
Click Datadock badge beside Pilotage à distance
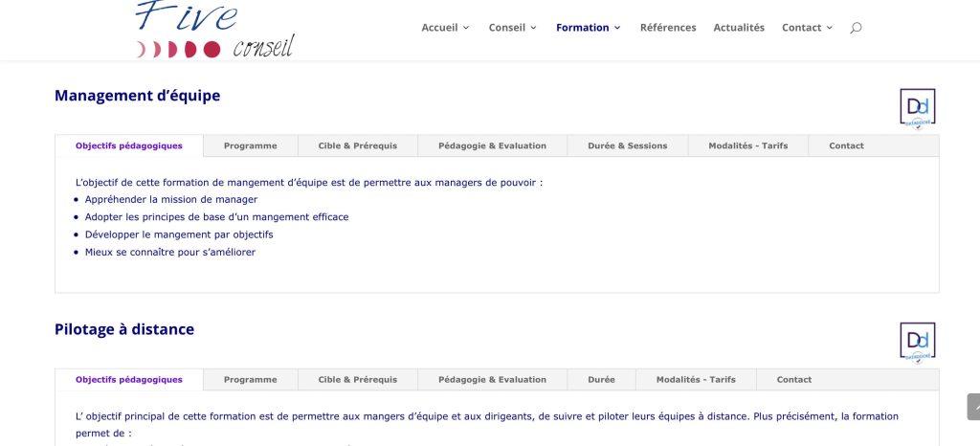[917, 342]
